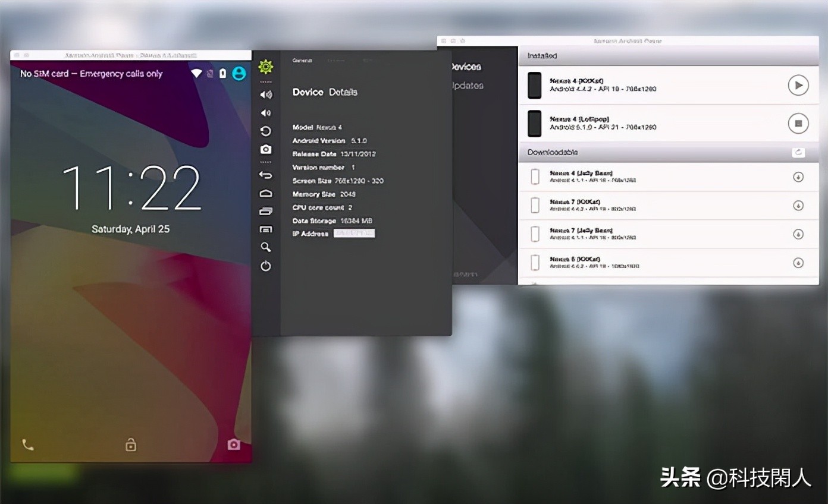Refresh the Downloadable devices list
The image size is (828, 504).
798,153
